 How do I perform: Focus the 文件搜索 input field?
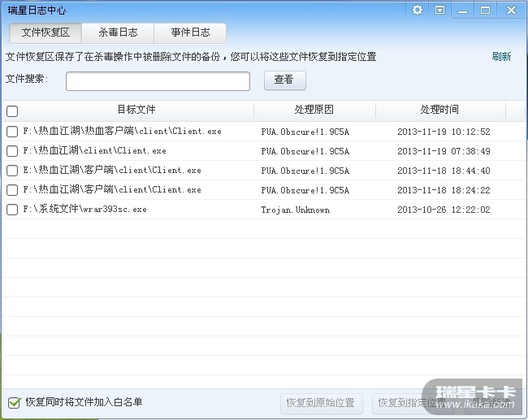[x=158, y=81]
